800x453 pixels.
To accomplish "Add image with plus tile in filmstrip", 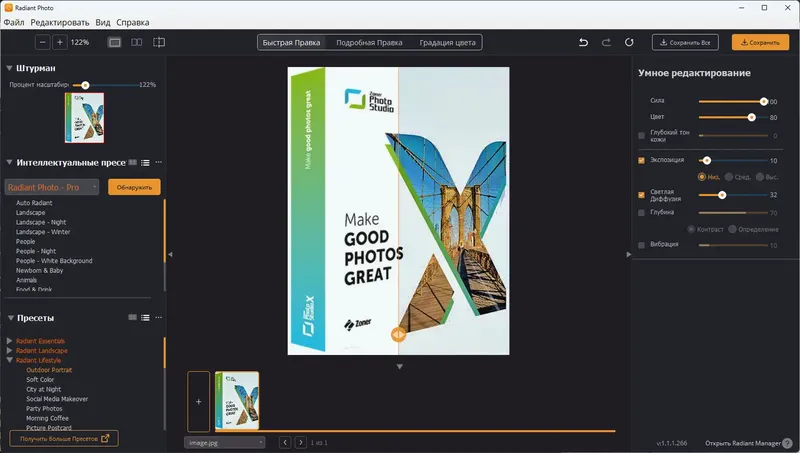I will click(198, 401).
